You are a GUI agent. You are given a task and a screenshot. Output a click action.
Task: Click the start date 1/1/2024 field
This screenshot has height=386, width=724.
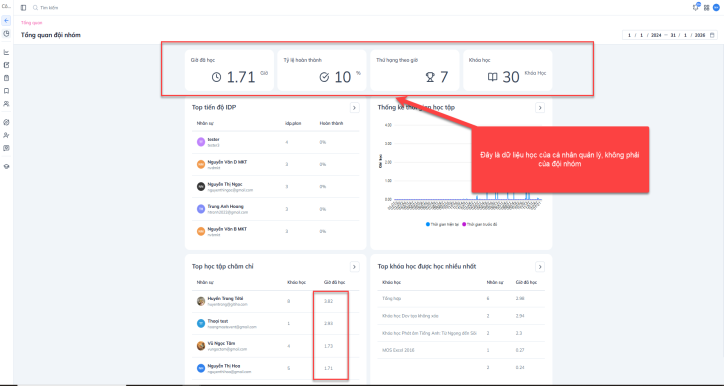pyautogui.click(x=646, y=35)
